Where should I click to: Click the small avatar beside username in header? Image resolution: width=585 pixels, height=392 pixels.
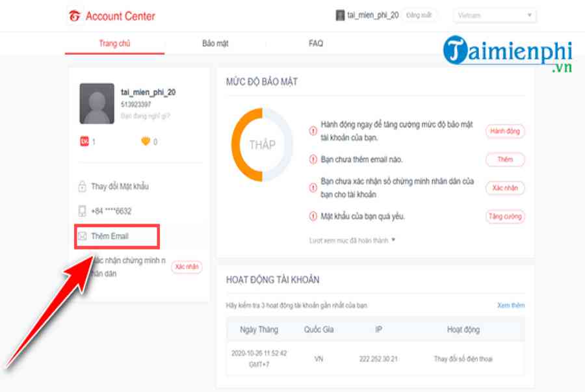point(340,15)
